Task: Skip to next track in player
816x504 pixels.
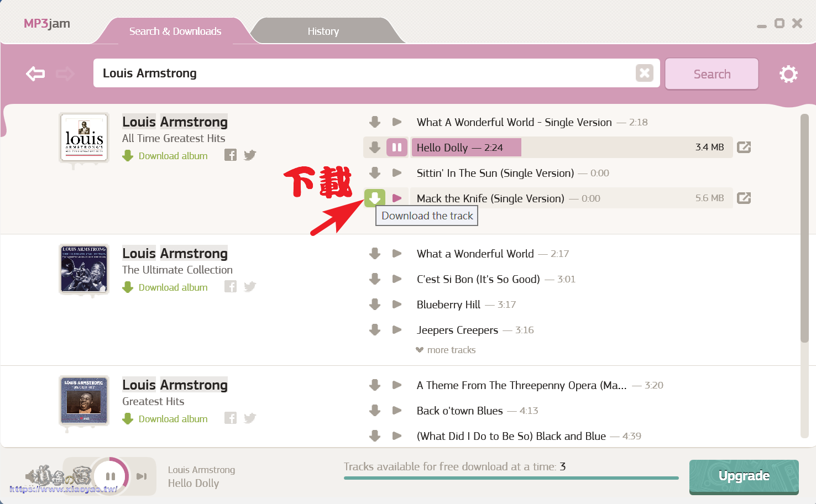Action: (x=141, y=476)
